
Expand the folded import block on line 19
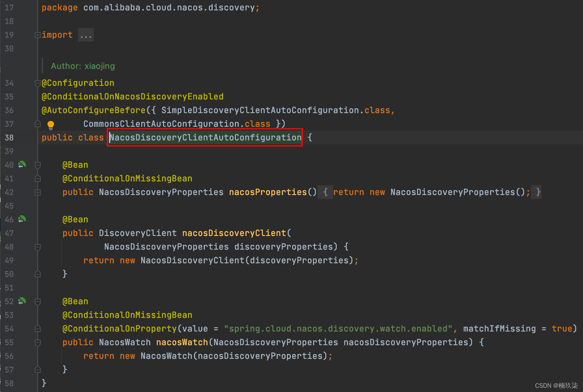(x=38, y=35)
